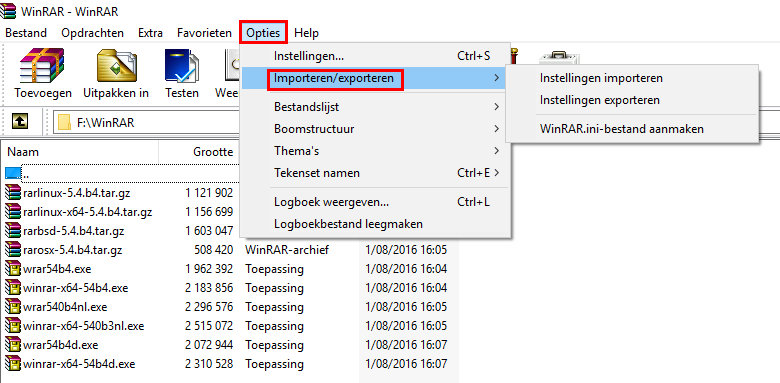Expand the Bestandslijst submenu

pyautogui.click(x=376, y=107)
